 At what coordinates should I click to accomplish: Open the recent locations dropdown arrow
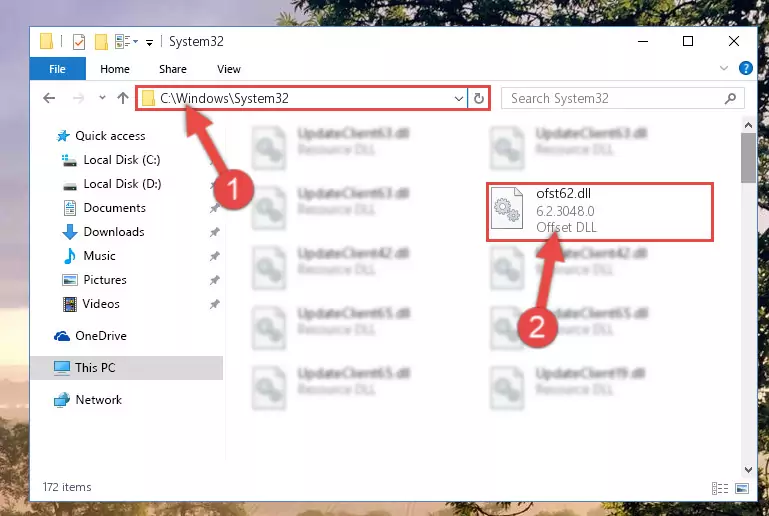102,98
